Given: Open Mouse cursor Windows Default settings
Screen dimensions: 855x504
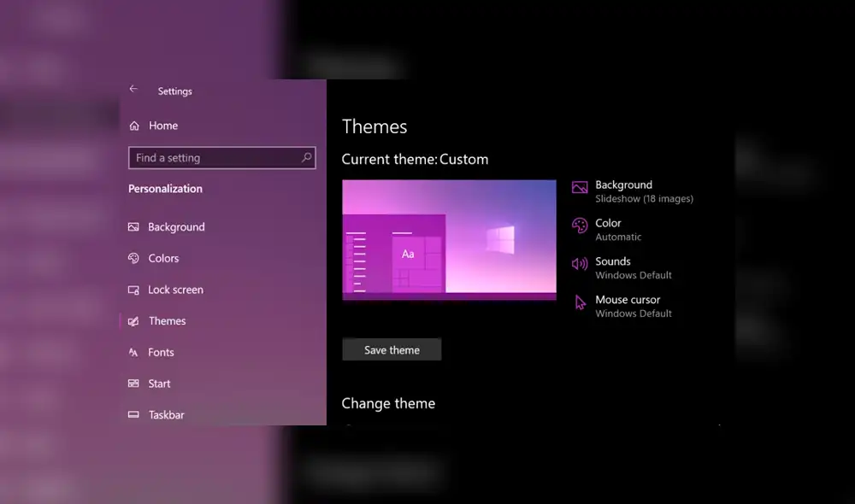Looking at the screenshot, I should (x=627, y=306).
